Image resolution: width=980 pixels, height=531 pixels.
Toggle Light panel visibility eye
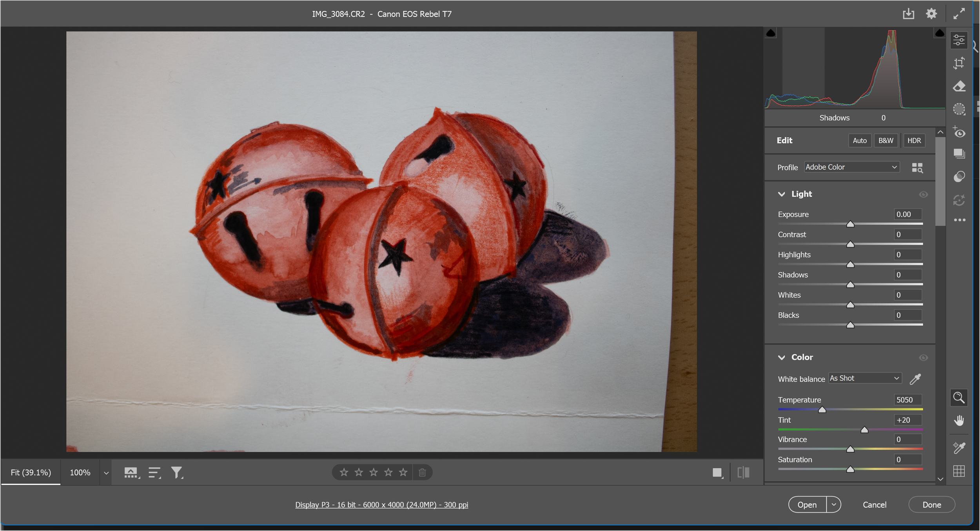(923, 195)
